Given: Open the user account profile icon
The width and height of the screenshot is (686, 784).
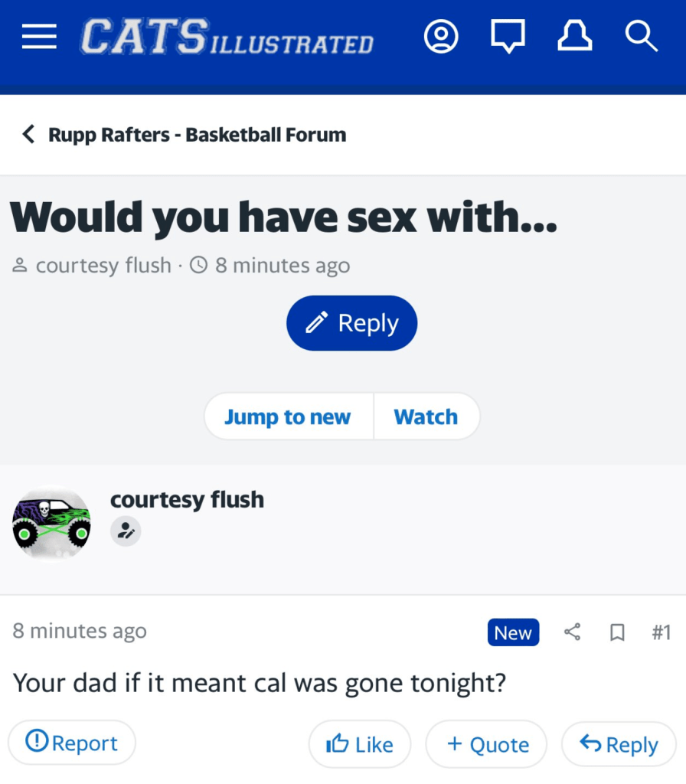Looking at the screenshot, I should (441, 36).
